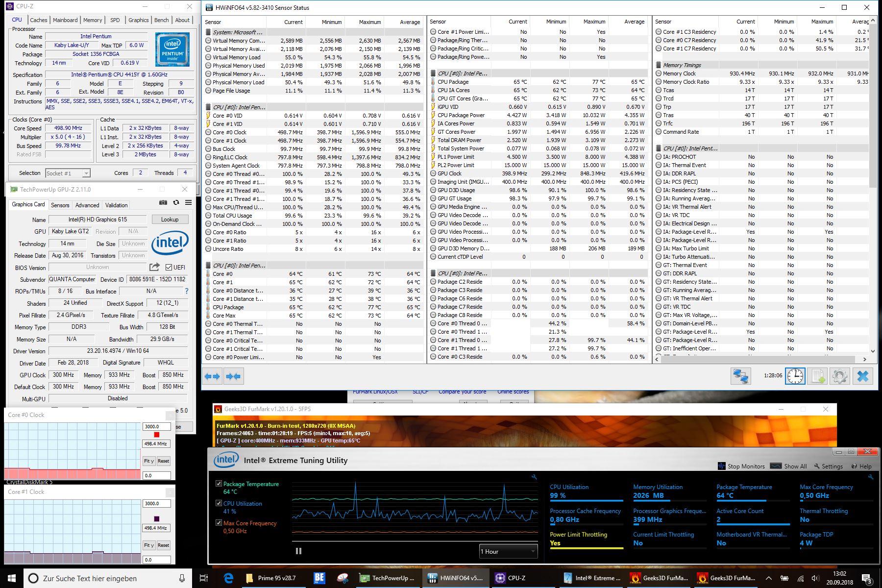The image size is (882, 588).
Task: Open HWiNFO sensor settings gear icon
Action: coord(840,376)
